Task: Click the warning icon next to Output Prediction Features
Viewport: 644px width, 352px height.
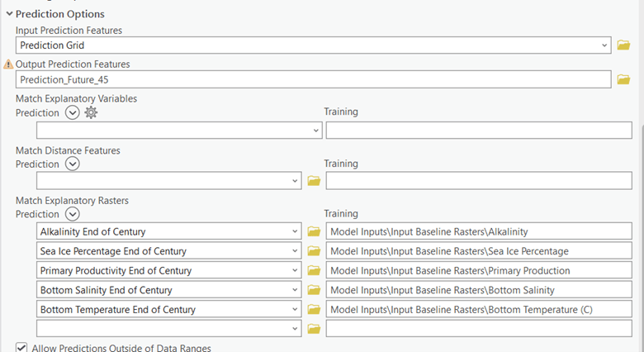Action: click(x=9, y=64)
